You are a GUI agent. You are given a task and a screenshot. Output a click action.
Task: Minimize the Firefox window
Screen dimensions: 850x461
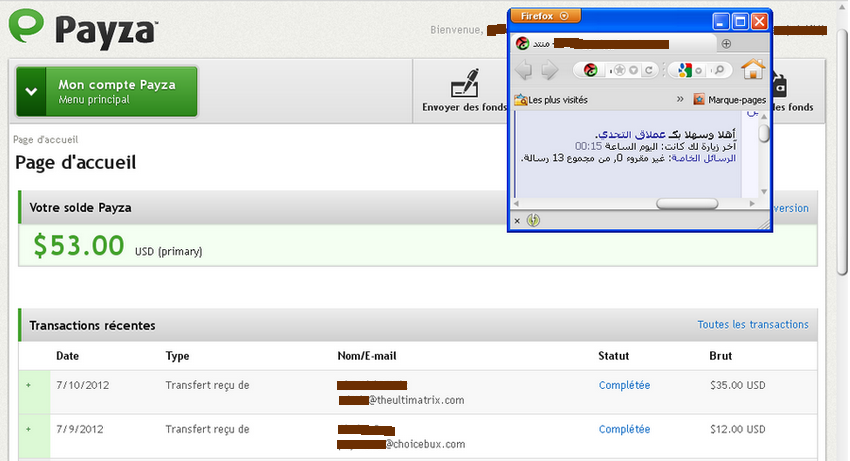click(721, 22)
